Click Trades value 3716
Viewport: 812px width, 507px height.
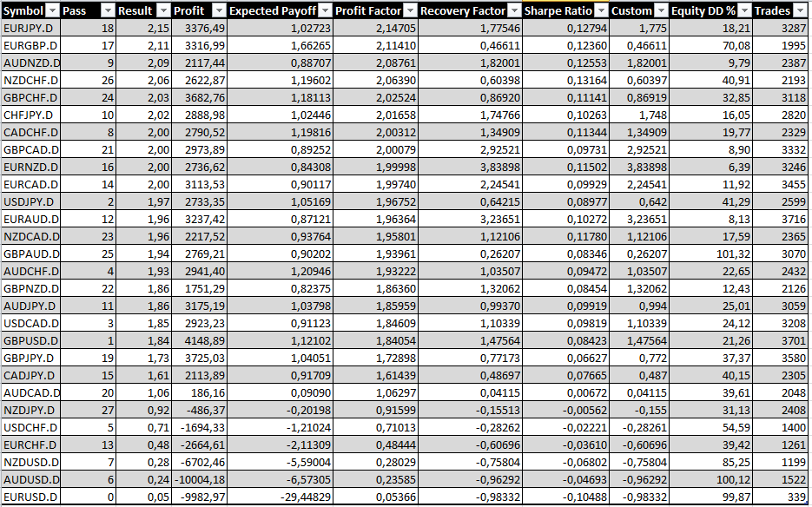click(794, 219)
